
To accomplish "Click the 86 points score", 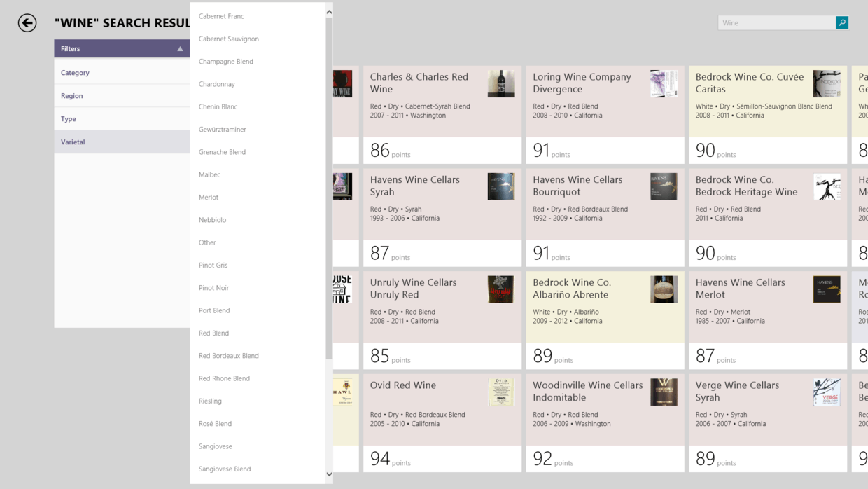I will 390,151.
